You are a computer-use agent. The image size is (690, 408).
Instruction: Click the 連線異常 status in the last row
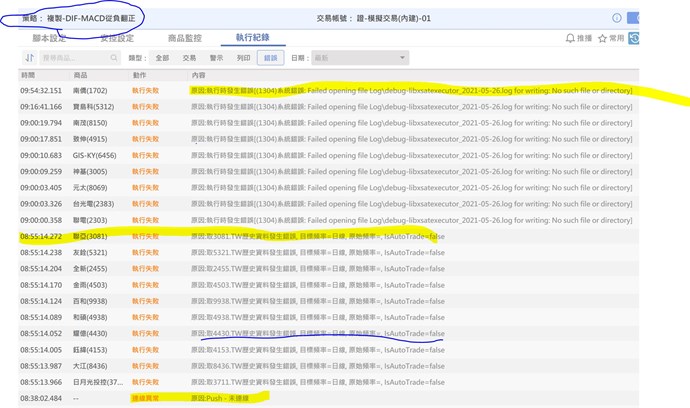147,398
